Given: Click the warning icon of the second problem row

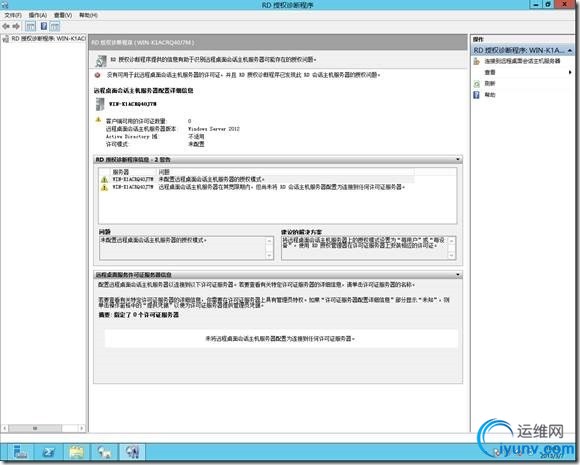Looking at the screenshot, I should (x=105, y=188).
